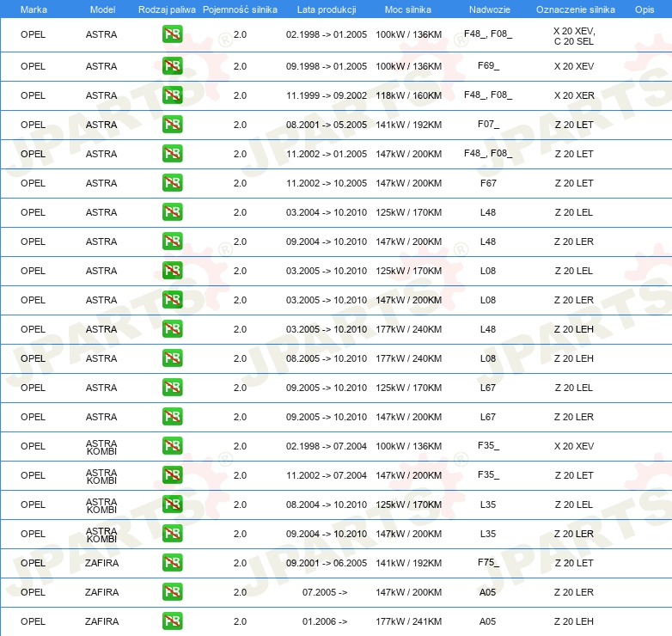Select 'Z 20 LER' engine cell in ZAFIRA row
Viewport: 672px width, 636px height.
coord(574,592)
